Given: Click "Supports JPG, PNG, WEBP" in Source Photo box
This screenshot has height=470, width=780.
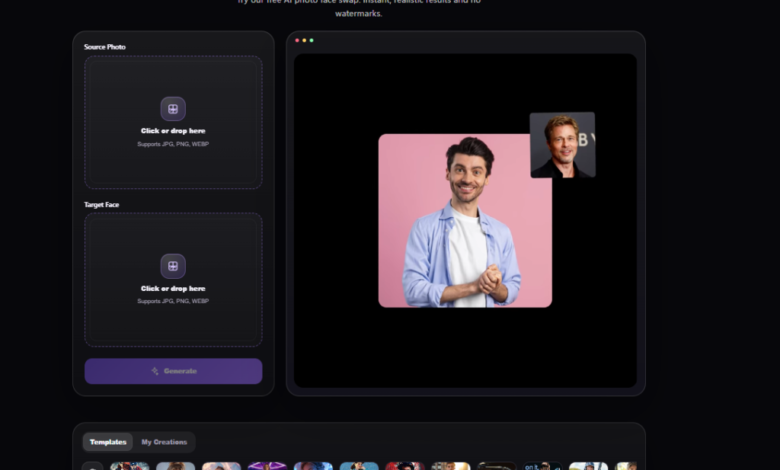Looking at the screenshot, I should click(173, 144).
